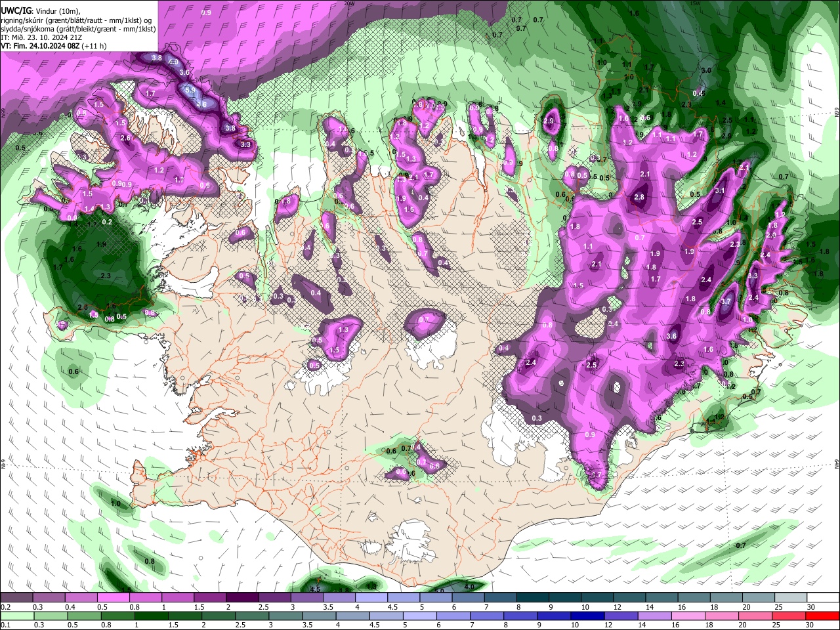Click the '20W' longitude label at the top

tap(349, 3)
